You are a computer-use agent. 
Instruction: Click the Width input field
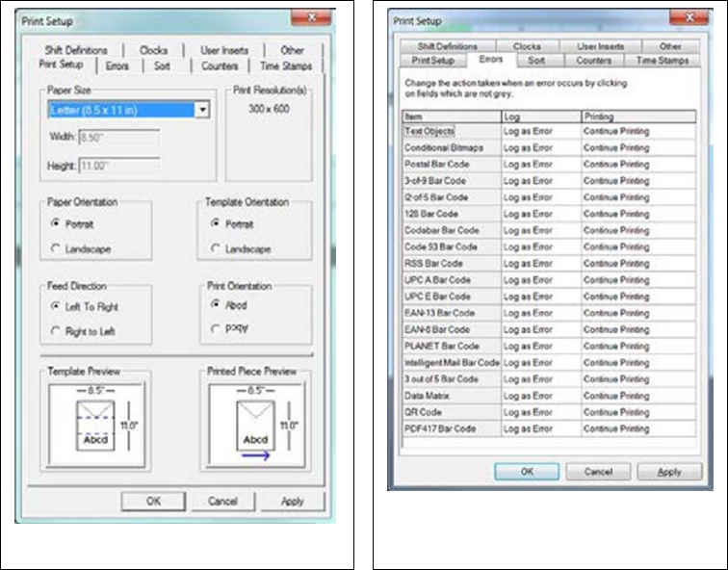coord(119,138)
